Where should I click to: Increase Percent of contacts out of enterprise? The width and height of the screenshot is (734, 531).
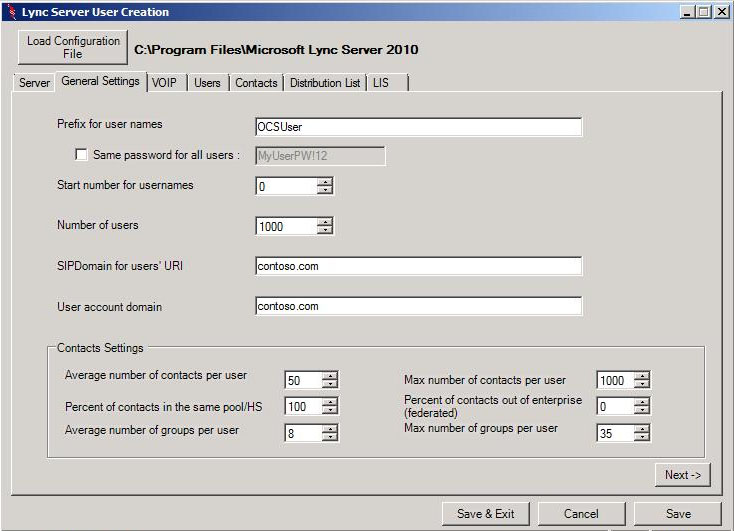click(642, 402)
